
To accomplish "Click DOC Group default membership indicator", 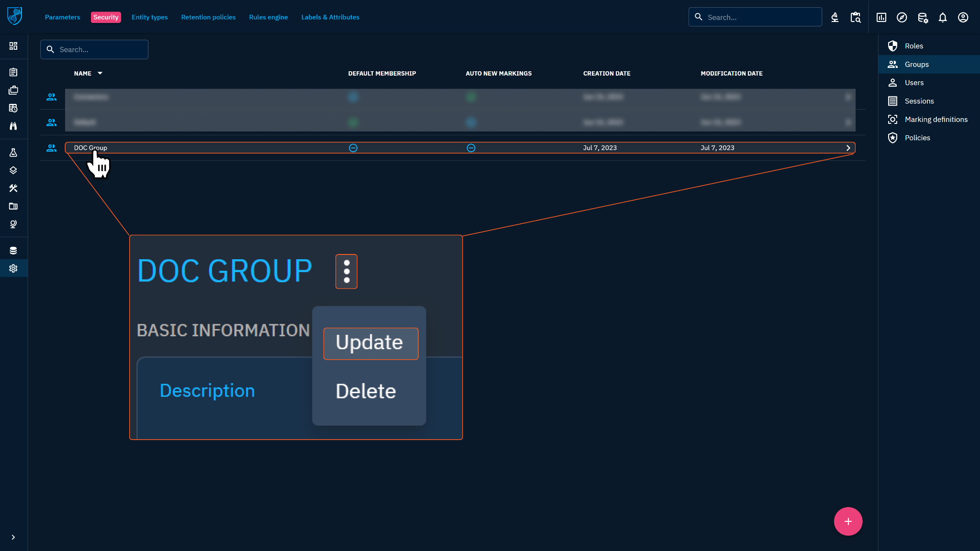I will (x=353, y=148).
